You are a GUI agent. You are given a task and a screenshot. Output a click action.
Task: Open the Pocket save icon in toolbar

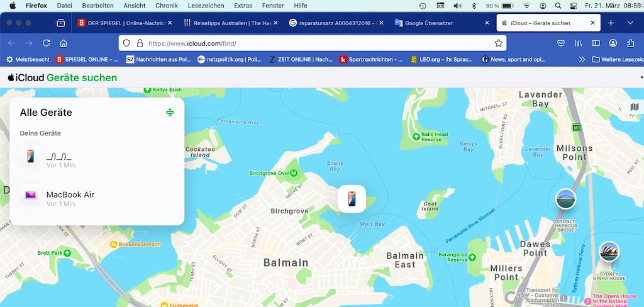[x=560, y=43]
